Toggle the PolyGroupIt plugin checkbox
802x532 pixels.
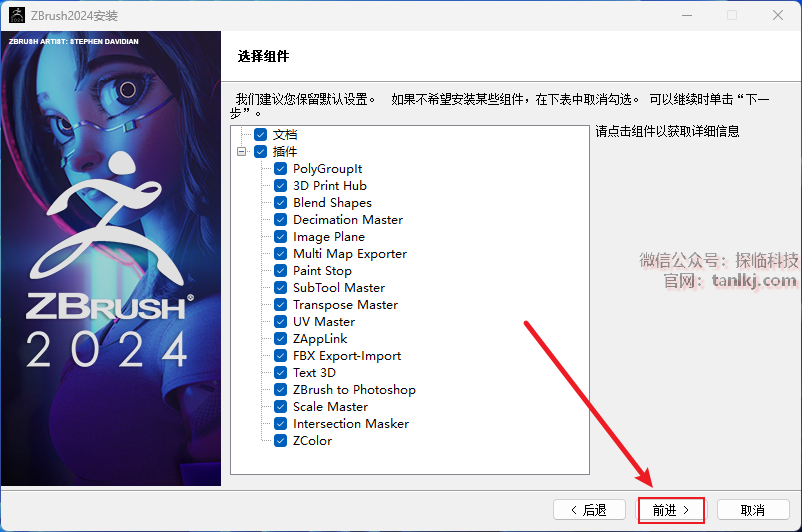[280, 169]
